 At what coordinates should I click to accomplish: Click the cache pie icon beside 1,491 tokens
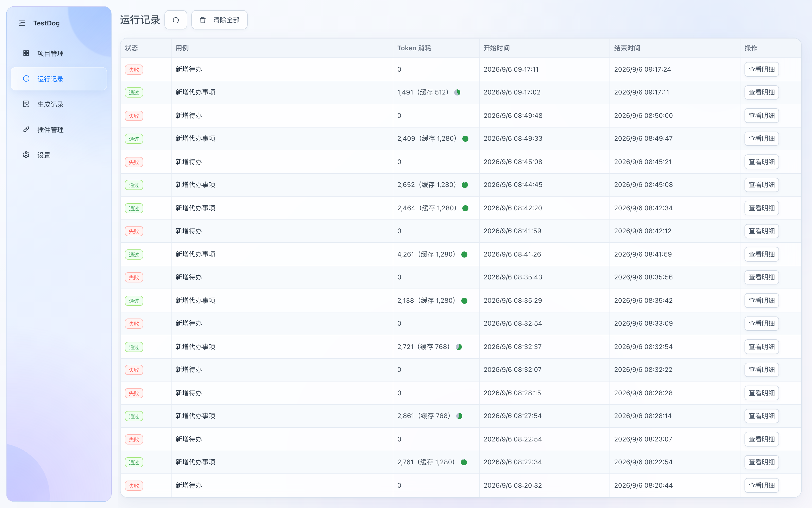coord(457,92)
